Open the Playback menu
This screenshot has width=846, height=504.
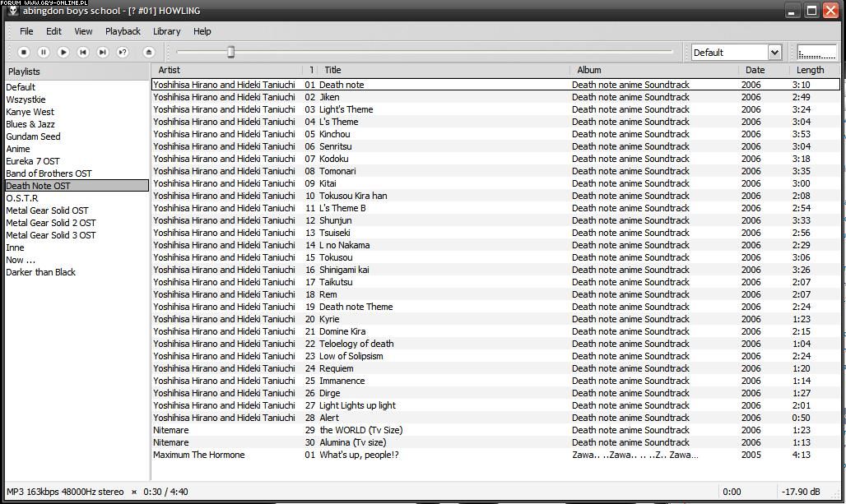click(x=123, y=31)
